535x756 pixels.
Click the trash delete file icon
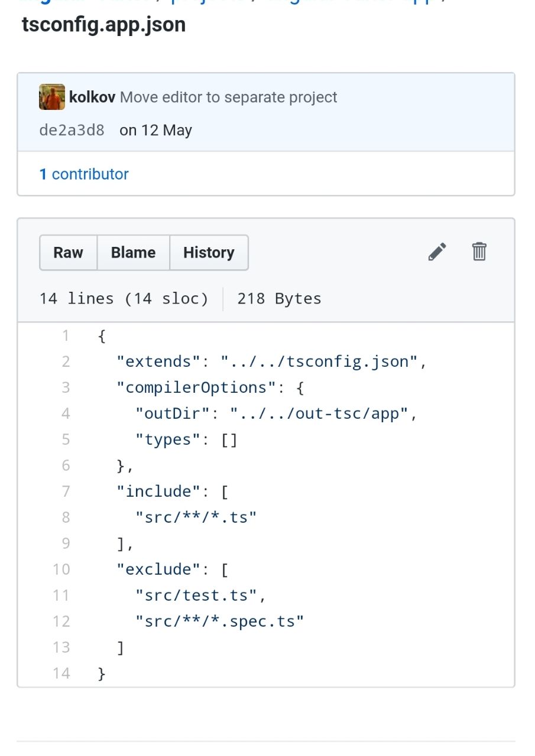click(x=479, y=252)
